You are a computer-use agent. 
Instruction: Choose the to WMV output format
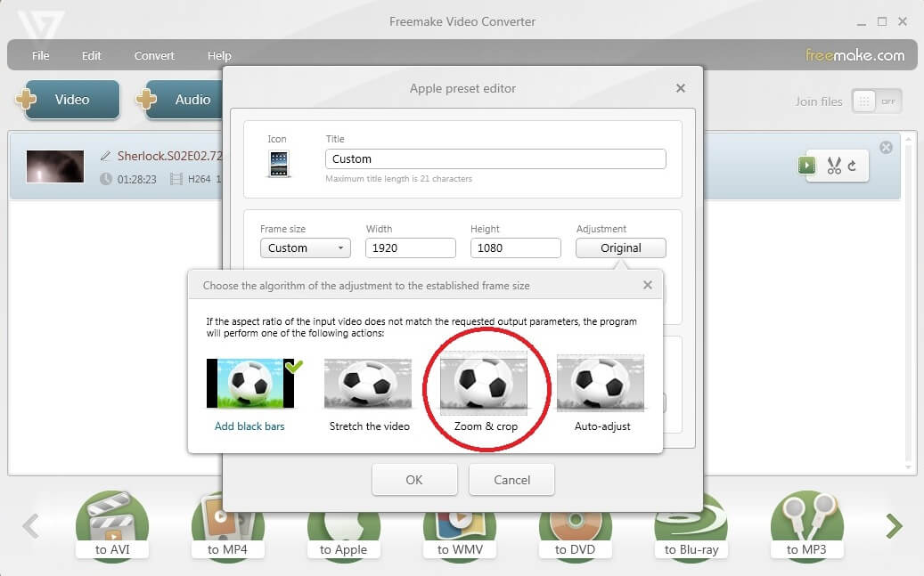click(x=460, y=536)
